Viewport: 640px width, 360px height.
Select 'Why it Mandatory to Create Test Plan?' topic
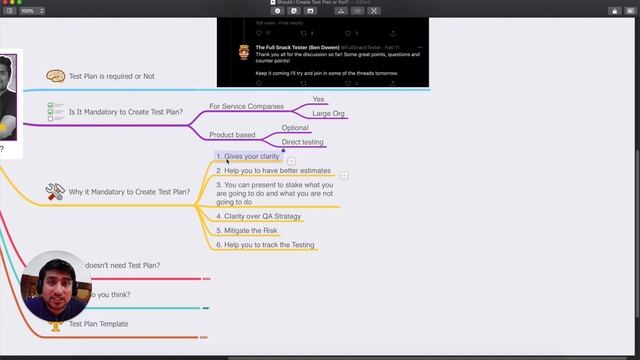[129, 192]
